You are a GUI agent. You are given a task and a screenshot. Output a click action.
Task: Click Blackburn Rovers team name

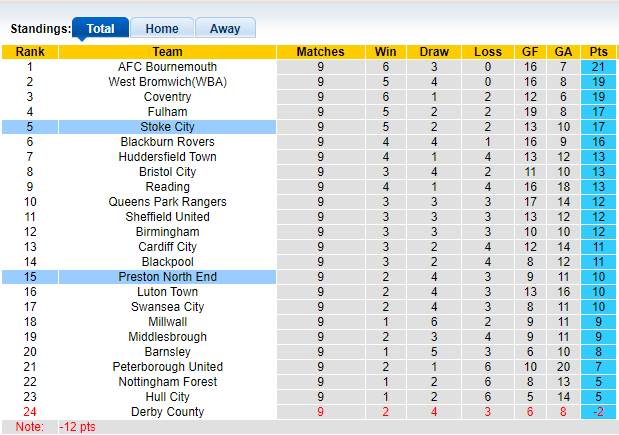click(x=167, y=142)
